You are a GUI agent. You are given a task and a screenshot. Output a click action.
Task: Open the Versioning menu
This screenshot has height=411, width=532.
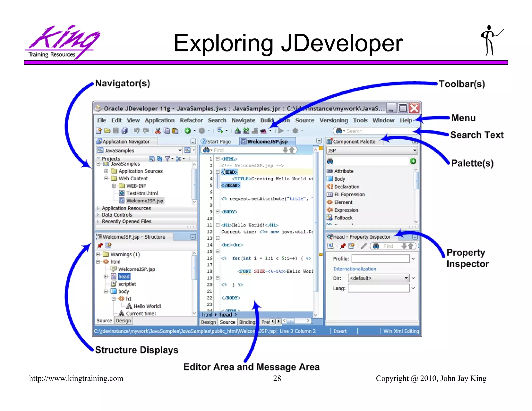tap(334, 120)
